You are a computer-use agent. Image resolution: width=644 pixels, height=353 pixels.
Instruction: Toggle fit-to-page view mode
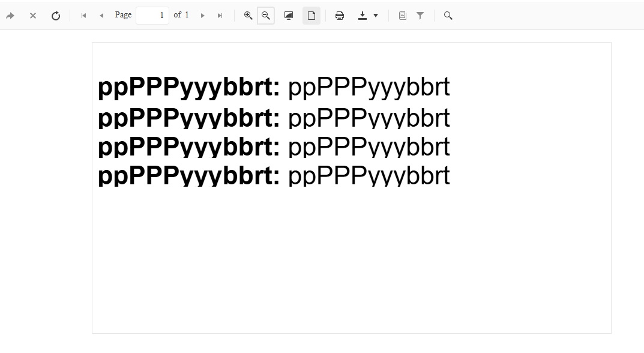pyautogui.click(x=311, y=16)
